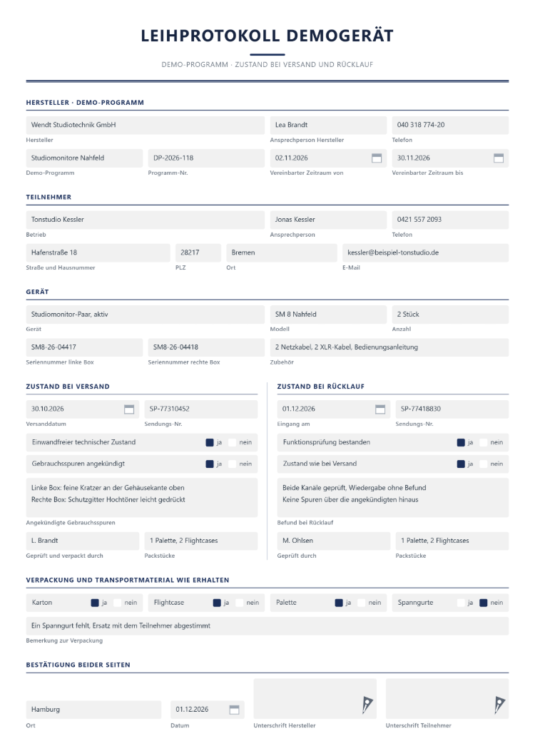Select 'nein' for Funktionsprüfung bestanden
Screen dimensions: 535x756
click(x=484, y=443)
